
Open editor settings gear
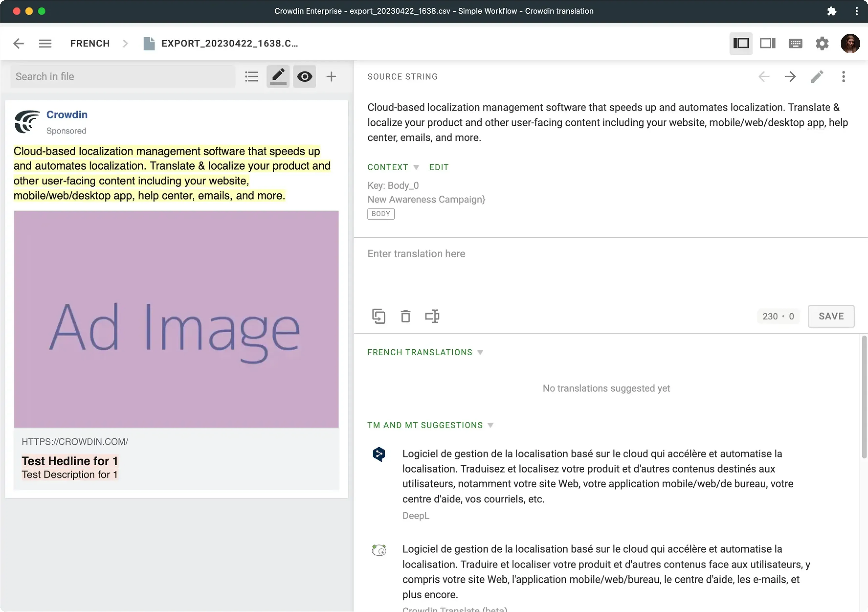(x=822, y=43)
